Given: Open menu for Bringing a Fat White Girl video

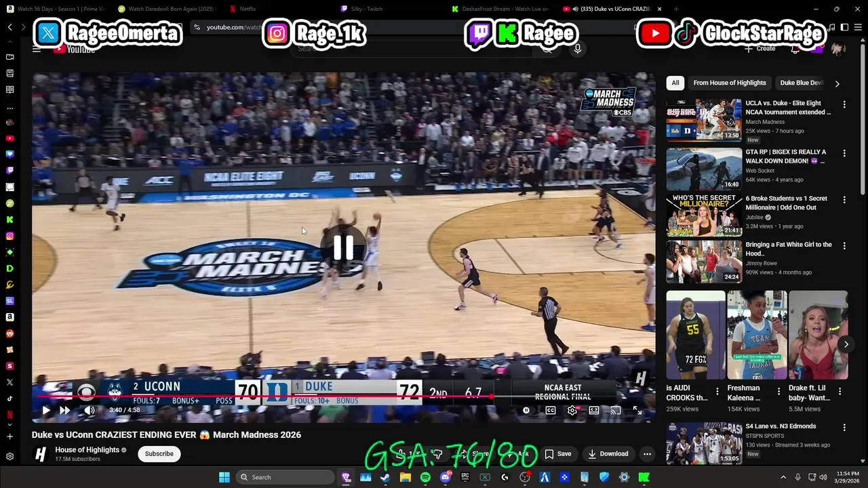Looking at the screenshot, I should coord(844,246).
